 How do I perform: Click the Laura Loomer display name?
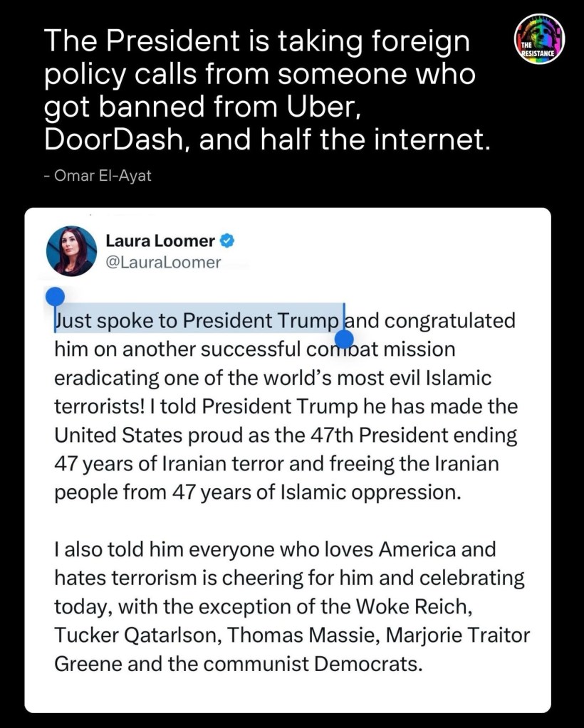pyautogui.click(x=160, y=241)
